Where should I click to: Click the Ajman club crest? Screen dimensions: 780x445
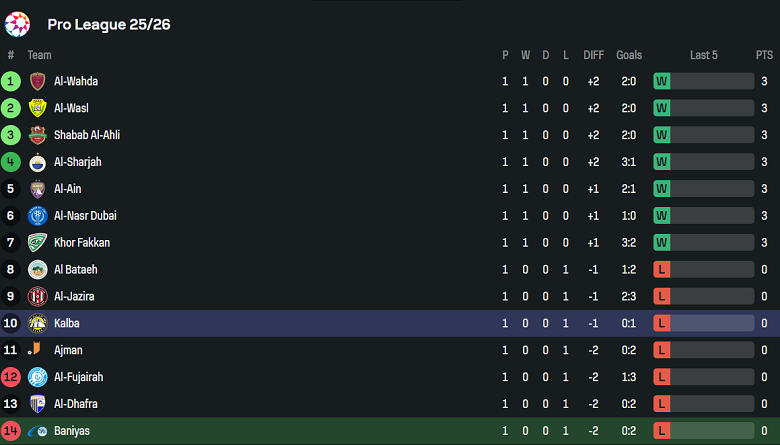(38, 350)
